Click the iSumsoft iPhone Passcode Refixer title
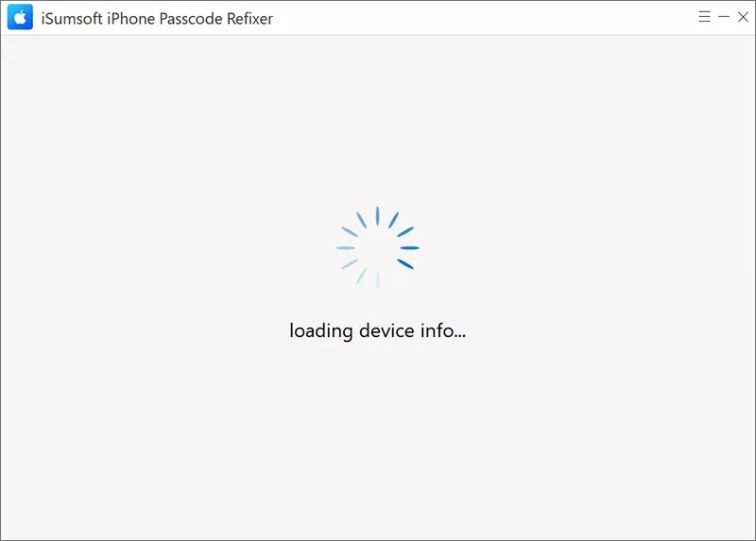 [157, 18]
